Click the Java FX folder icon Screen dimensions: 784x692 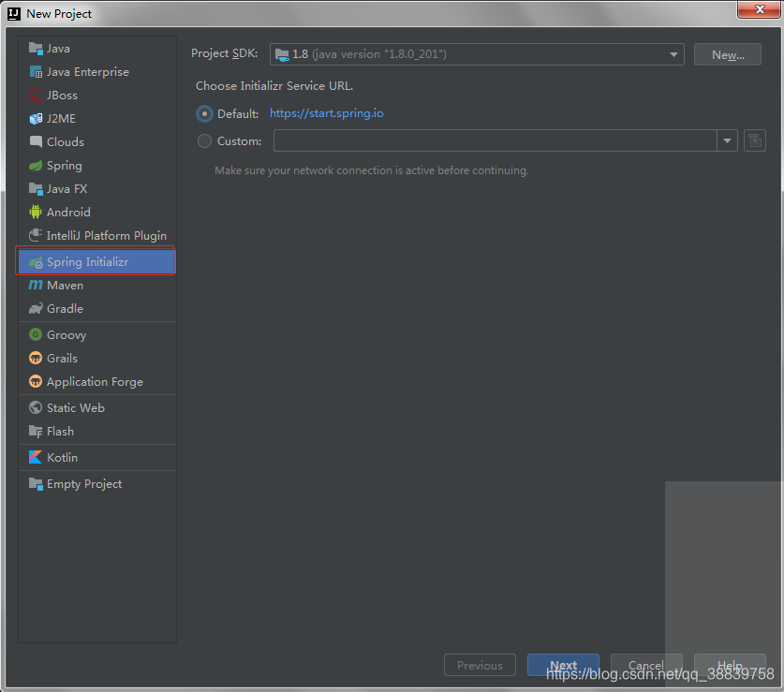(36, 189)
